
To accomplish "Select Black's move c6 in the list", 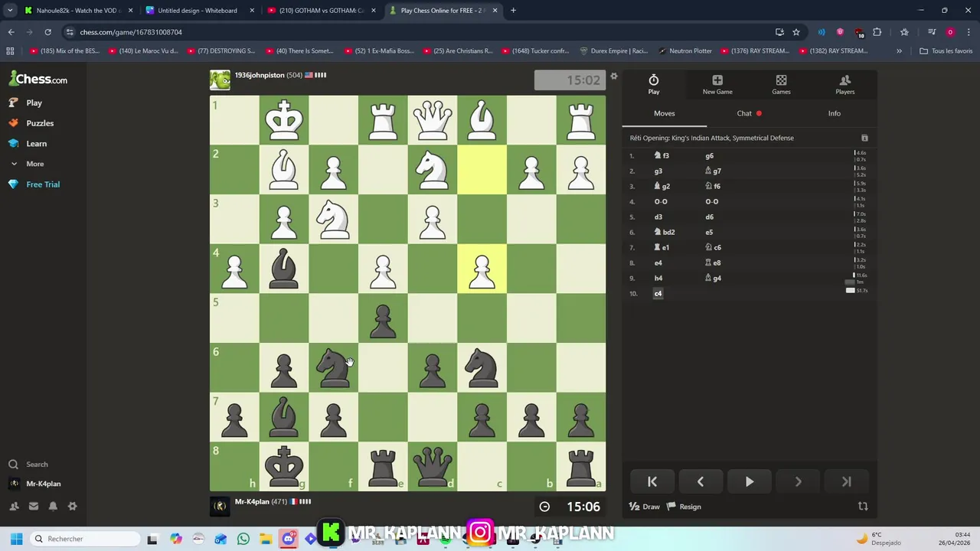I will point(713,247).
